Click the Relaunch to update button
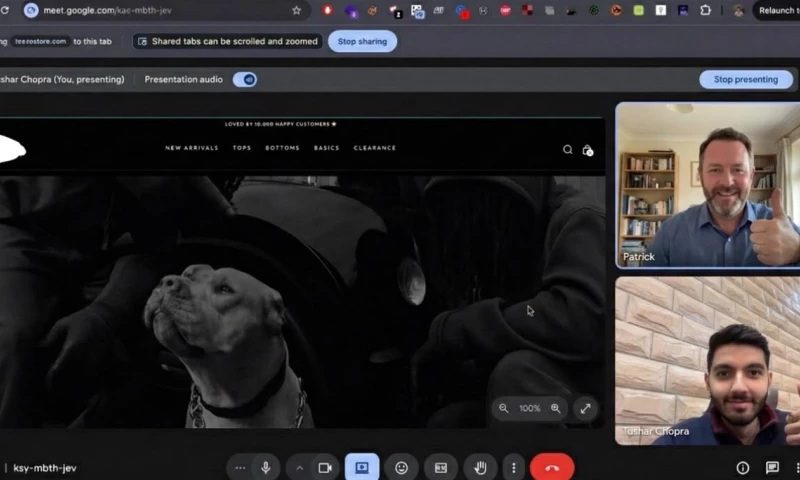This screenshot has width=800, height=480. pos(777,10)
